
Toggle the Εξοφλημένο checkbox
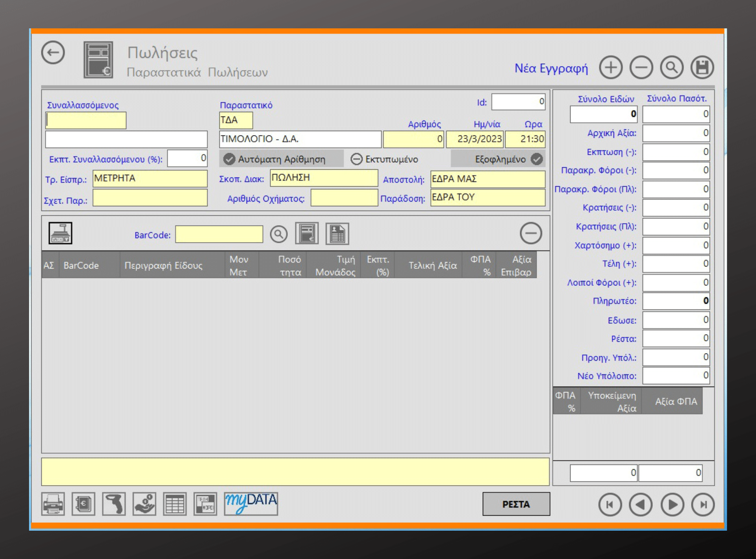(x=537, y=159)
